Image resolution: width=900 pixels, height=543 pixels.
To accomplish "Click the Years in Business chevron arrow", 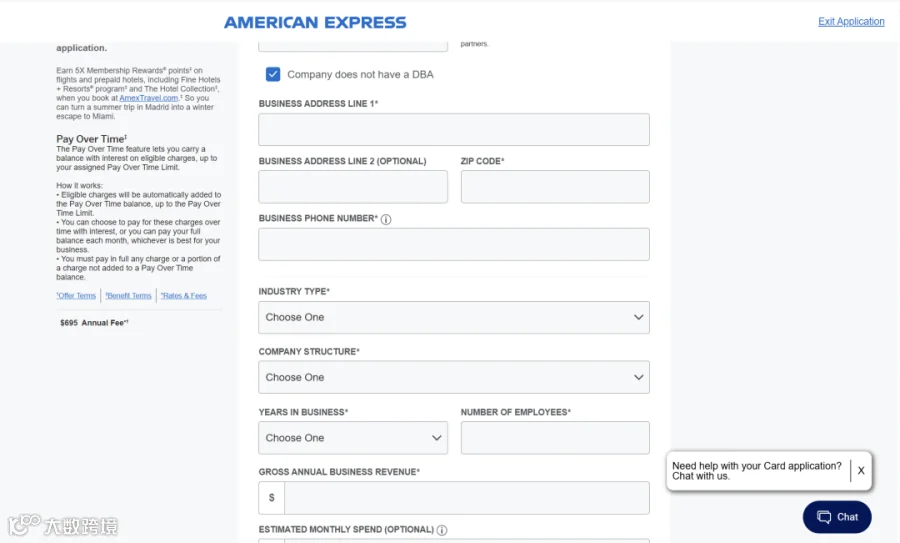I will point(436,438).
